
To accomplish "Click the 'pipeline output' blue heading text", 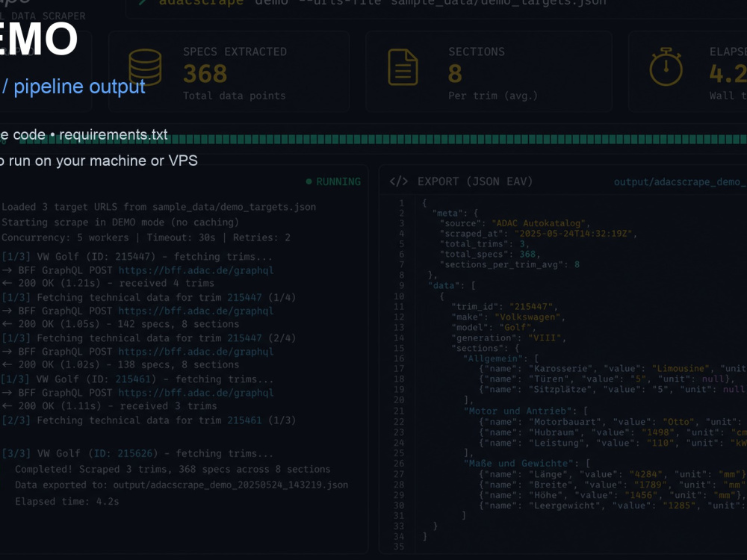I will (80, 87).
